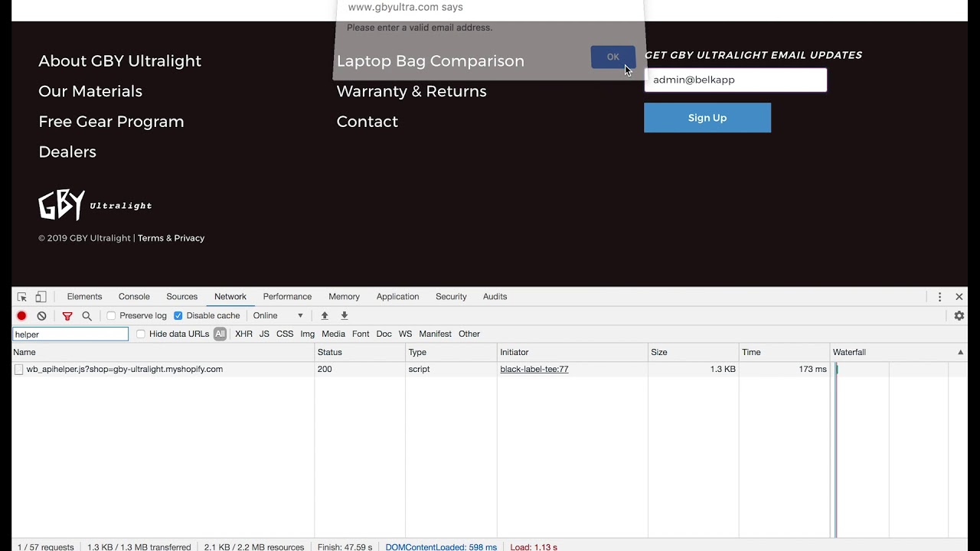Sort by the Initiator column header

click(x=572, y=352)
